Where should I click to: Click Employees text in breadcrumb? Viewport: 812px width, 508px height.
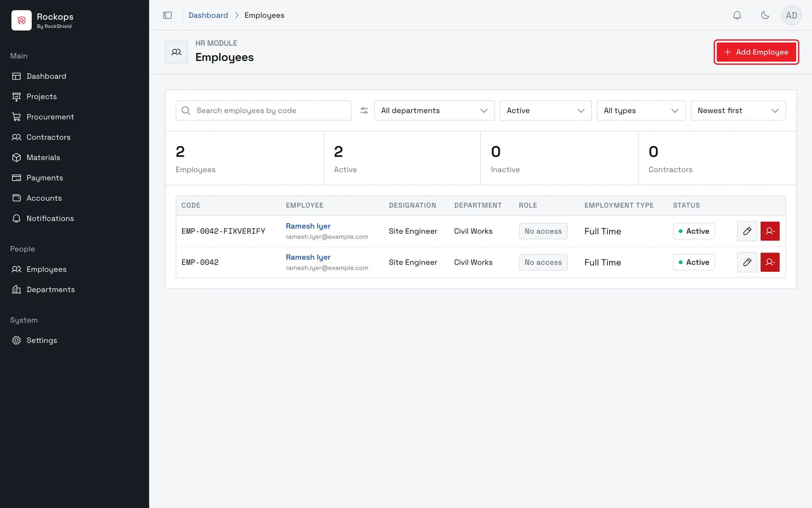tap(264, 15)
